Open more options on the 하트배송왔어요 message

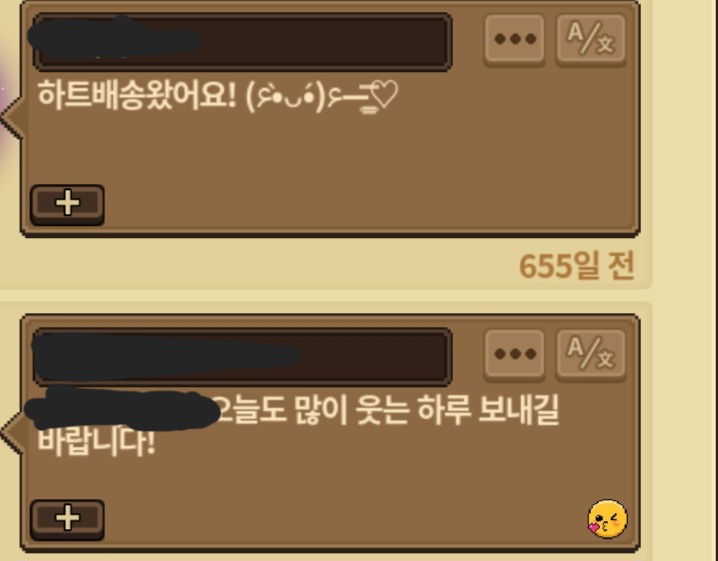(514, 40)
